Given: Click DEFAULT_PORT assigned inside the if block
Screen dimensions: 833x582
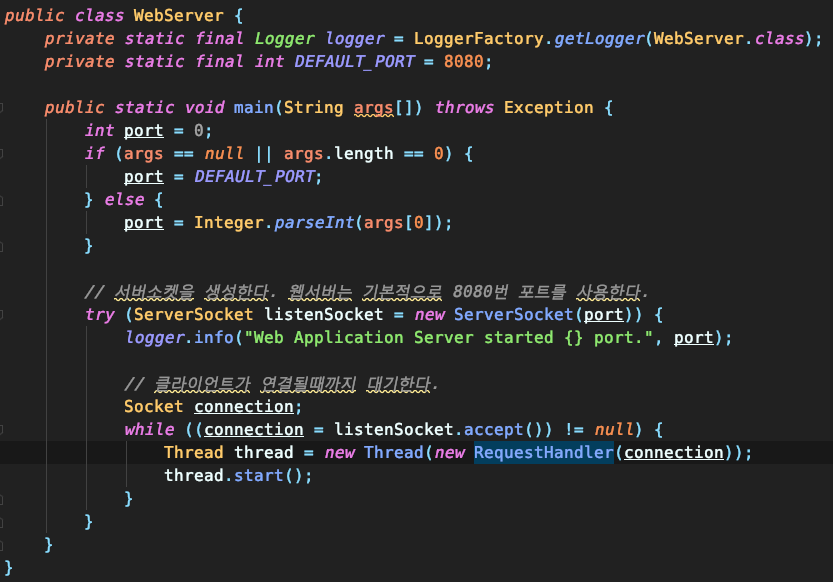Looking at the screenshot, I should click(x=254, y=176).
